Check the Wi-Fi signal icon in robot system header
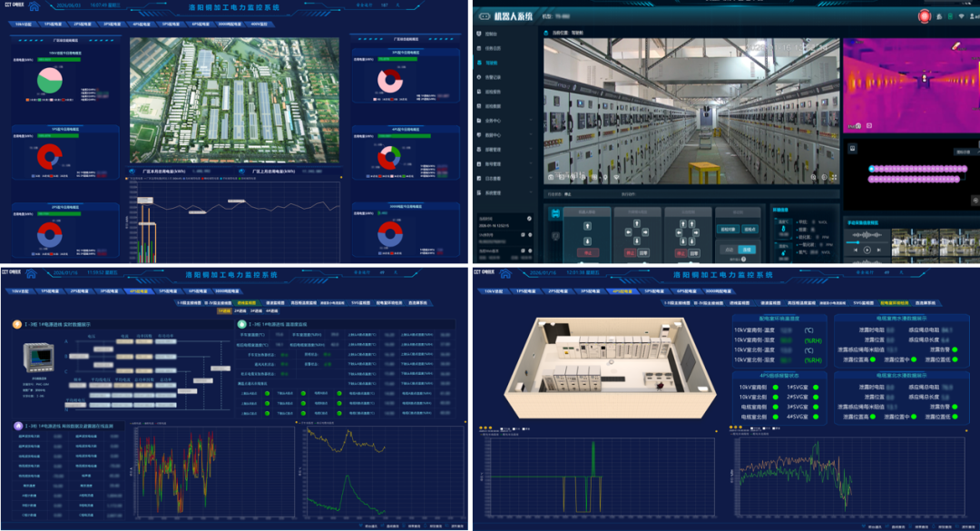The image size is (980, 531). coord(961,16)
